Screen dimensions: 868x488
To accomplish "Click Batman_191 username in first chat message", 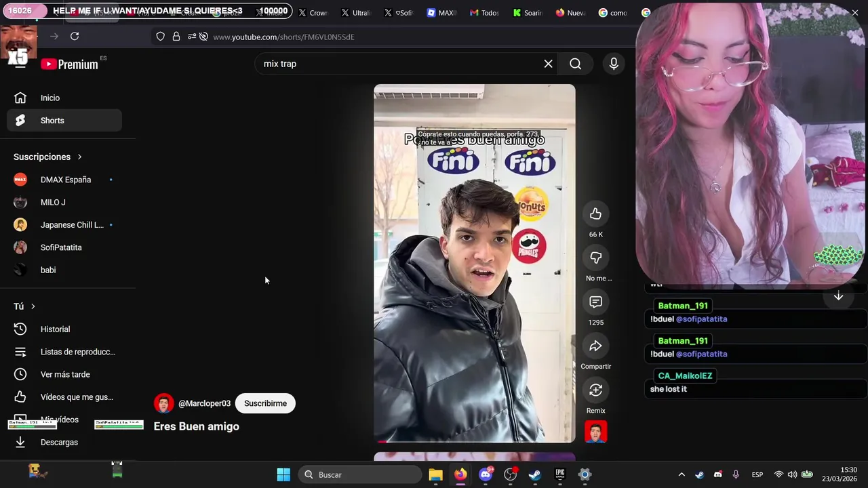I will 683,306.
